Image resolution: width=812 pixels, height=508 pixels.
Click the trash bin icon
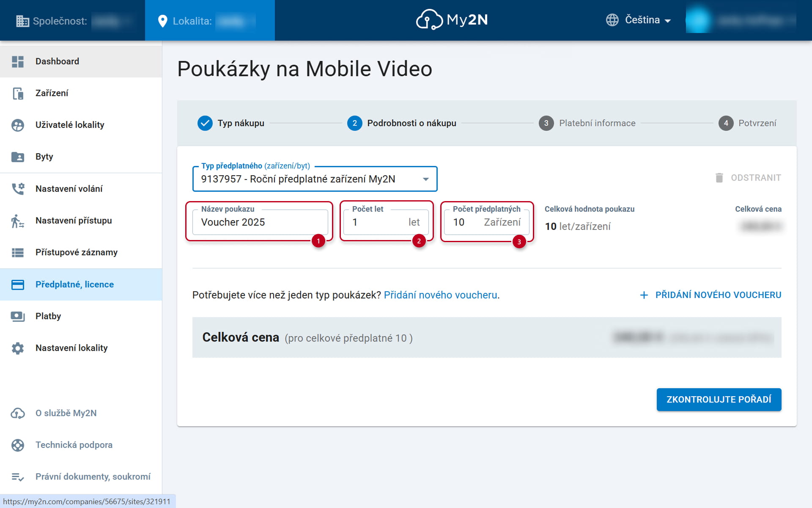(719, 178)
